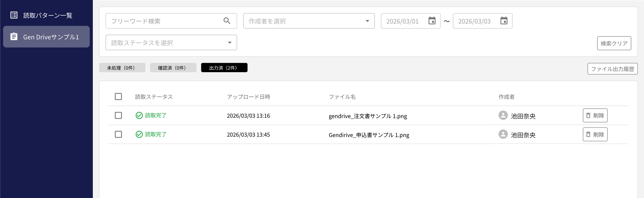Open the start date calendar icon
Screen dimensions: 644x198
tap(432, 21)
